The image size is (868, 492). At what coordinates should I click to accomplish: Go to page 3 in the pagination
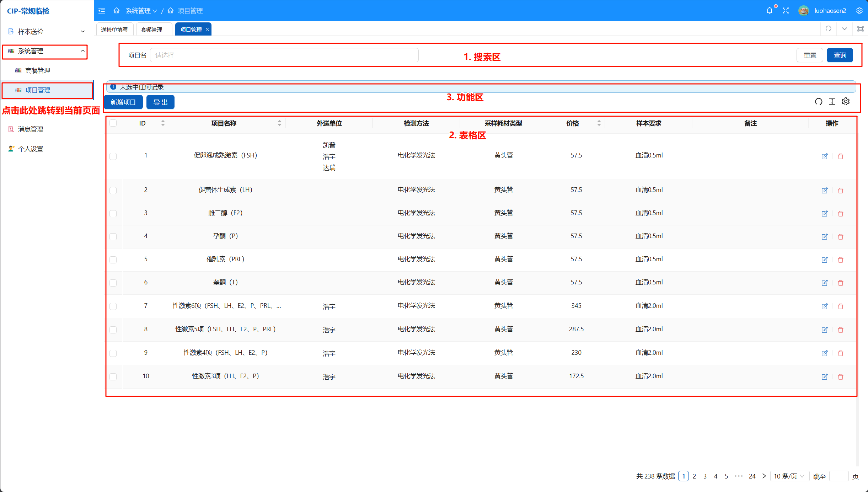[x=705, y=476]
